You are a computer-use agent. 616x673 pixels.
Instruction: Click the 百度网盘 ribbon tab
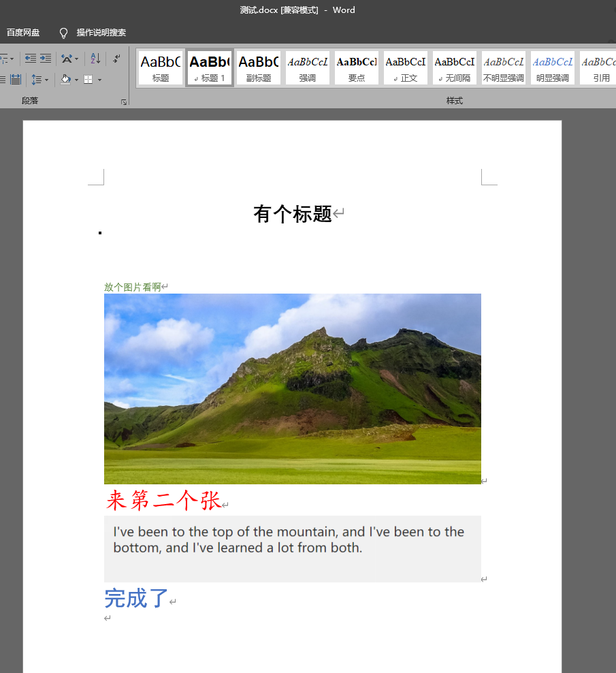click(x=23, y=32)
